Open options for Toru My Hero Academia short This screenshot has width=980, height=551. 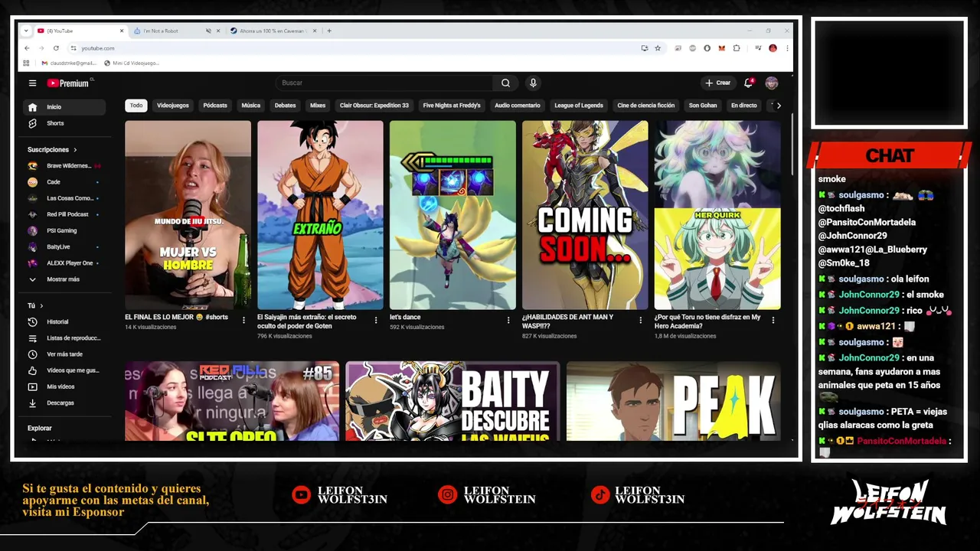click(x=773, y=321)
